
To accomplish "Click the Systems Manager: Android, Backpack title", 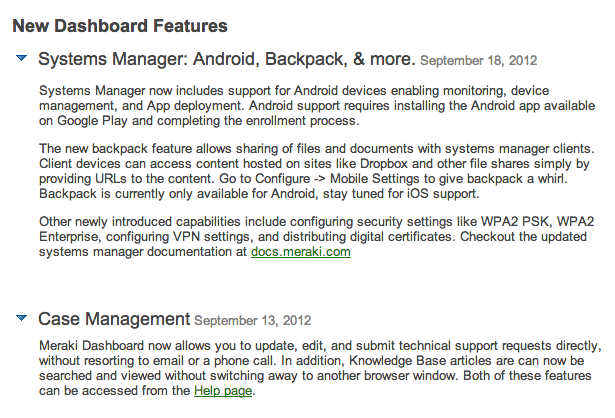I will [227, 59].
